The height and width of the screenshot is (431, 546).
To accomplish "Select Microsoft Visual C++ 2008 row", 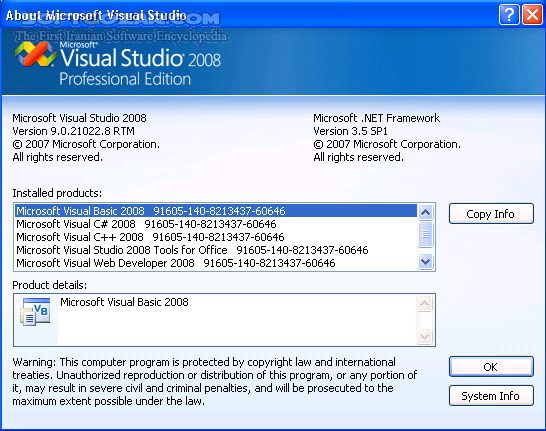I will [x=216, y=237].
